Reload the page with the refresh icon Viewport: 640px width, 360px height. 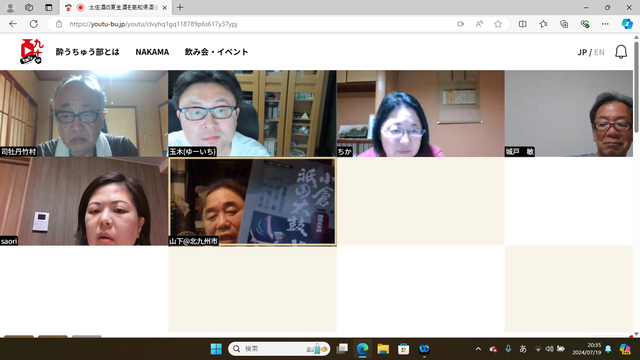coord(33,24)
